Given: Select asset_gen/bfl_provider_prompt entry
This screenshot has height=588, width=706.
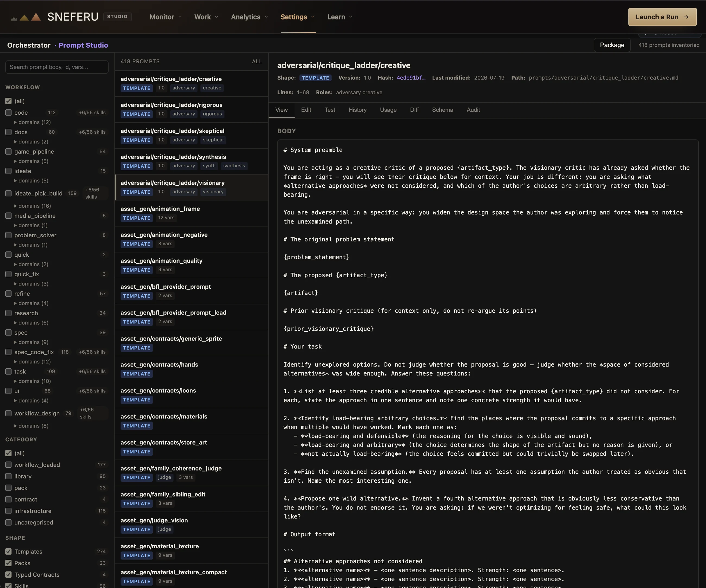Looking at the screenshot, I should click(x=191, y=291).
